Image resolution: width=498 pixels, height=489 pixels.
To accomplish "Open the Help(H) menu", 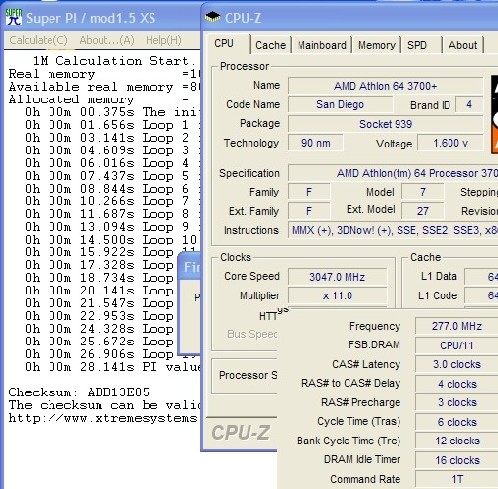I will click(164, 40).
